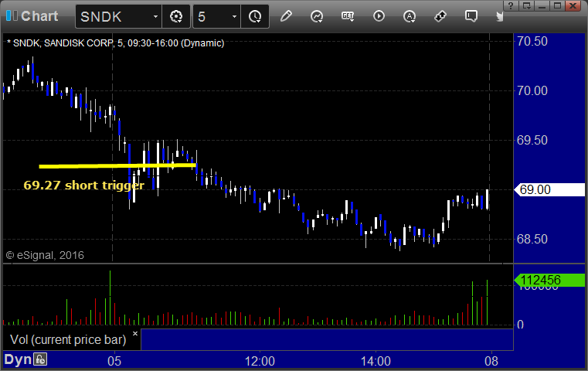Click the '69.27 short trigger' text label

(83, 185)
